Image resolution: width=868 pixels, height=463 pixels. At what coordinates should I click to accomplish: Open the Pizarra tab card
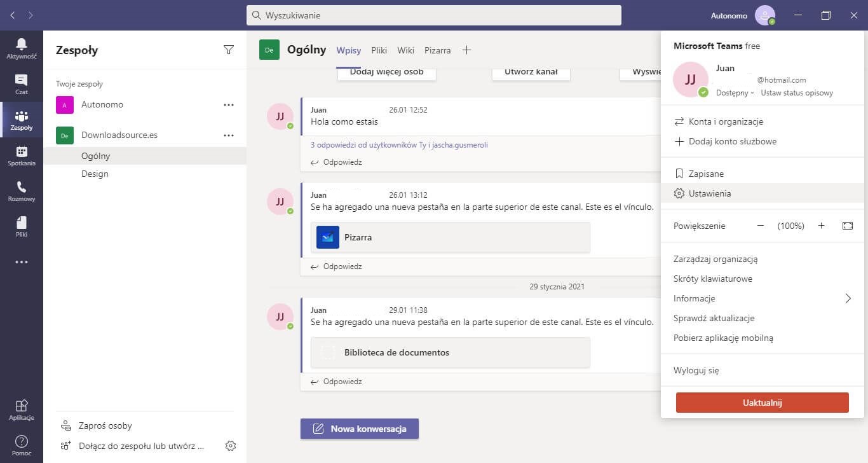click(x=451, y=237)
